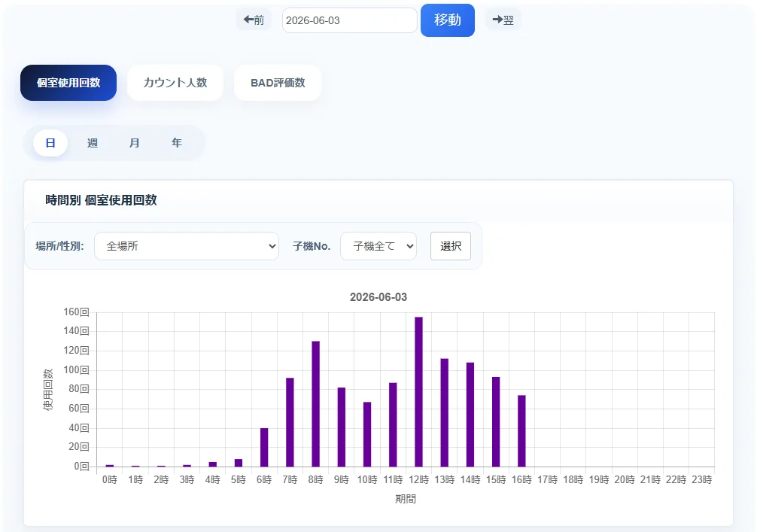Switch the period view to 週
Viewport: 757px width, 532px height.
(x=93, y=143)
